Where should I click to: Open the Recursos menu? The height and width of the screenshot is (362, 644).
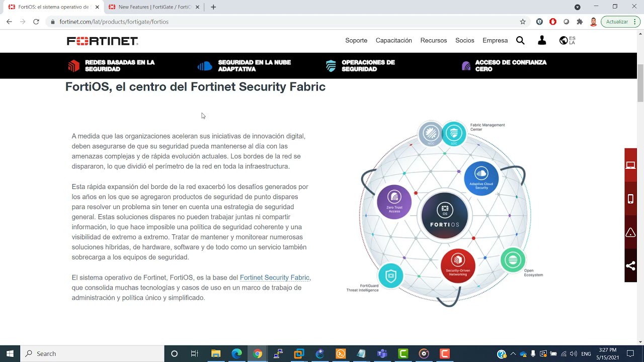click(434, 41)
